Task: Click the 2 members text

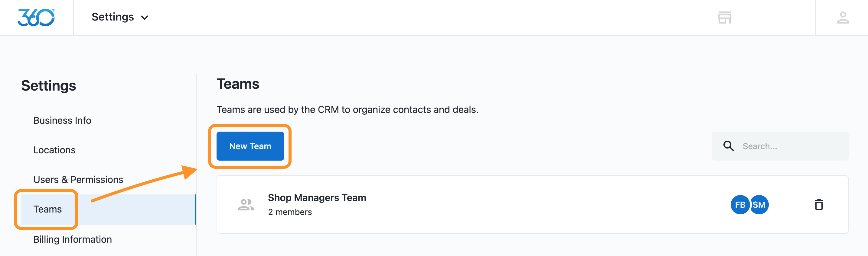Action: [290, 212]
